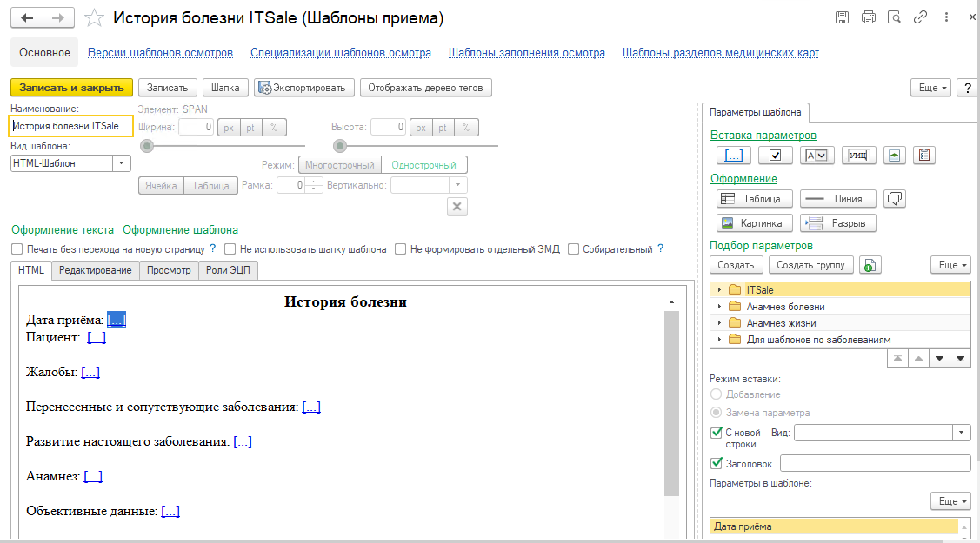Click the Экспортировать button
980x543 pixels.
pos(304,88)
